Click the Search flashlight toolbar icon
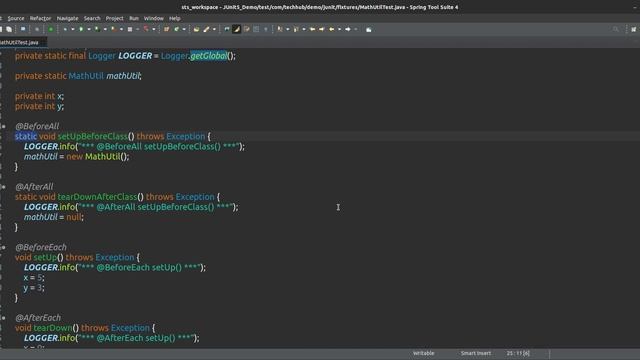The width and height of the screenshot is (640, 360). pos(207,29)
